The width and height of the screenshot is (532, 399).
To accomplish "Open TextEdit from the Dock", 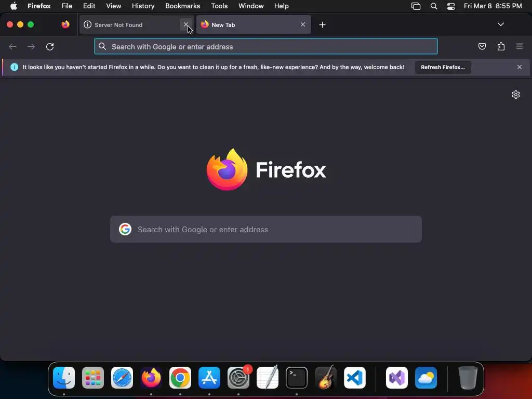I will click(x=268, y=378).
